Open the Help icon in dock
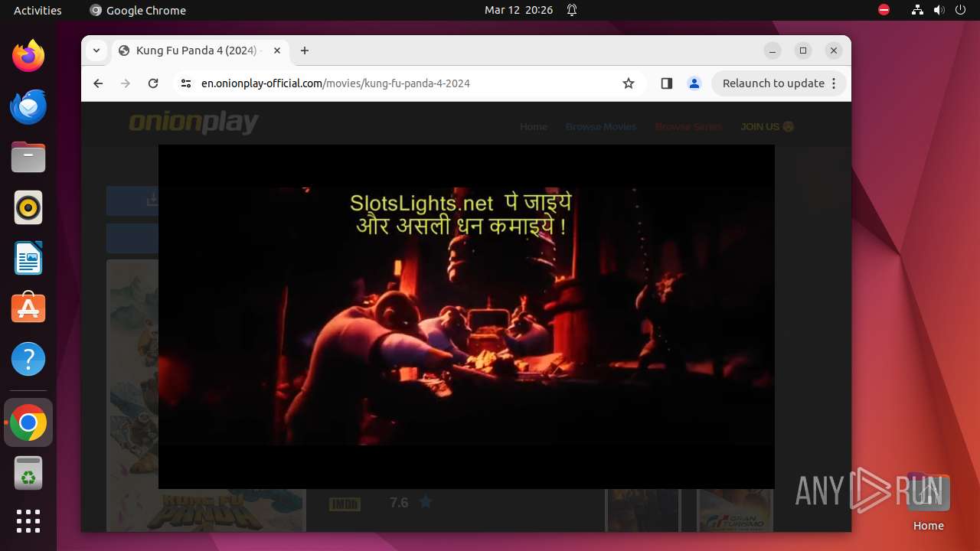The image size is (980, 551). 28,359
